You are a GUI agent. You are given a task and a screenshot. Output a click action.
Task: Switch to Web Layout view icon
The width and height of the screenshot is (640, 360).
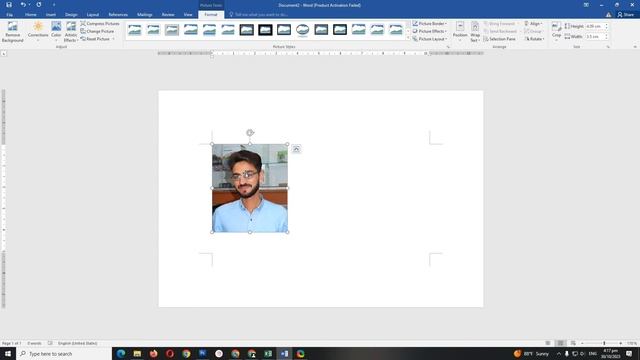[x=573, y=343]
